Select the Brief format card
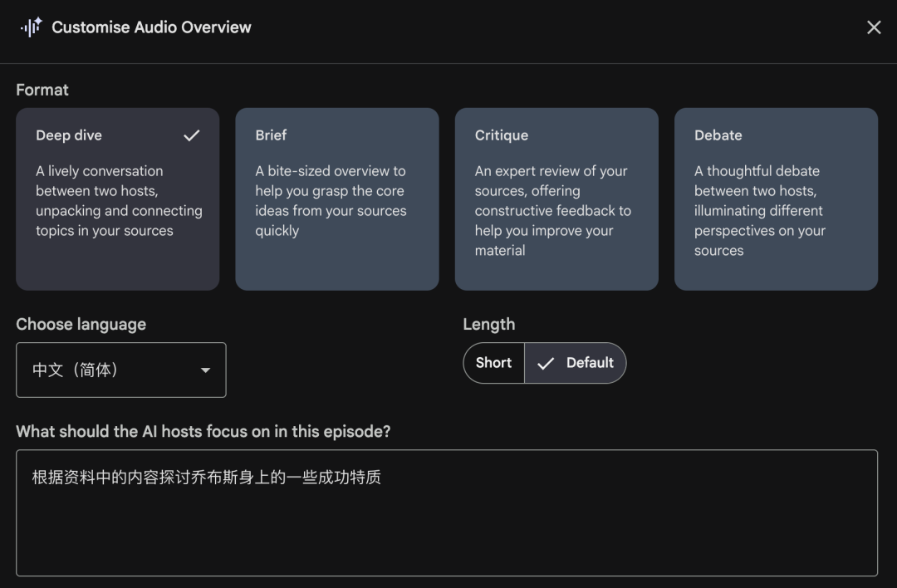 pyautogui.click(x=336, y=199)
